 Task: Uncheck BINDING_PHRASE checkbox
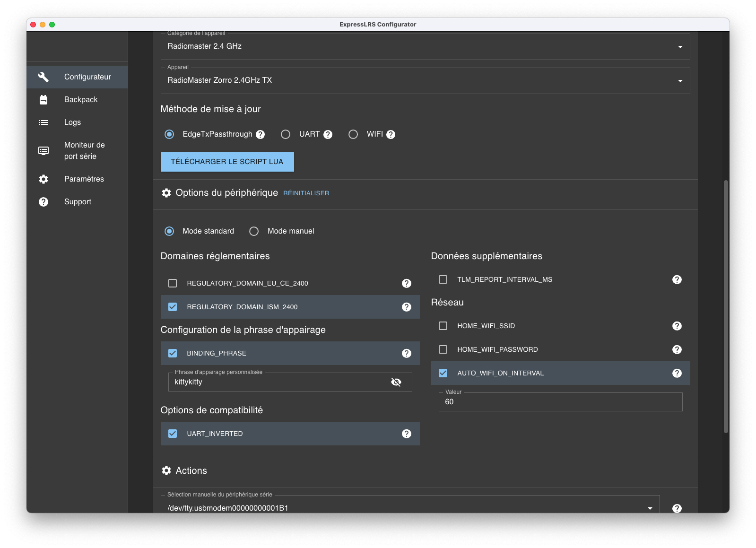pyautogui.click(x=173, y=353)
